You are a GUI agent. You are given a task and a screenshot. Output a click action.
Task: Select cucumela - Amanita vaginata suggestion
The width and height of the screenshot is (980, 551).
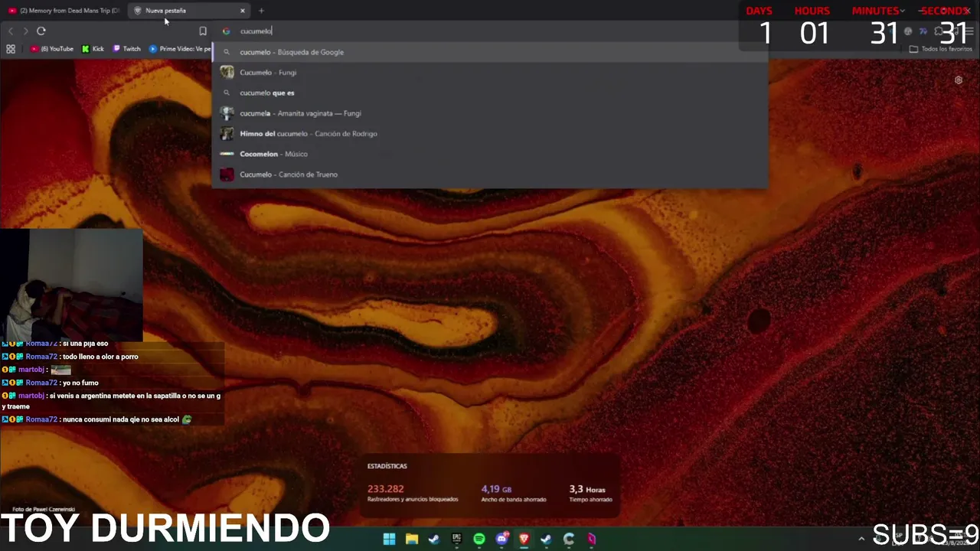pos(490,113)
